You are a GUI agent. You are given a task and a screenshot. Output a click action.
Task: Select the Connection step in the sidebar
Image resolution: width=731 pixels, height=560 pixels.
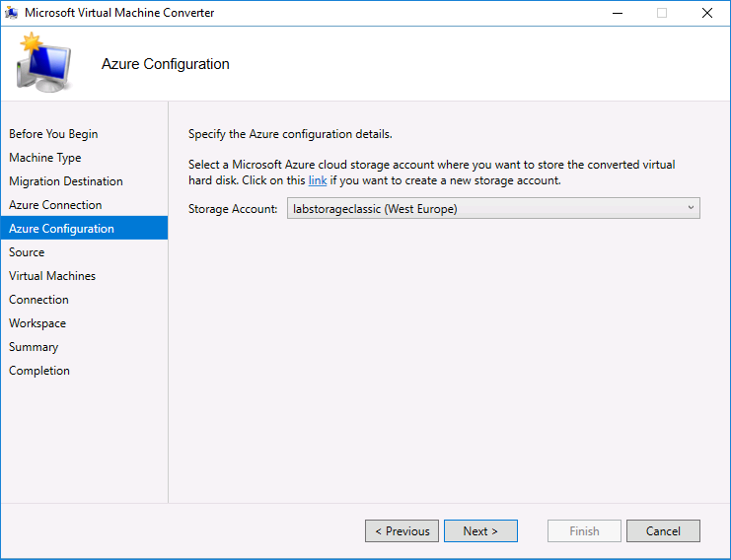[38, 300]
